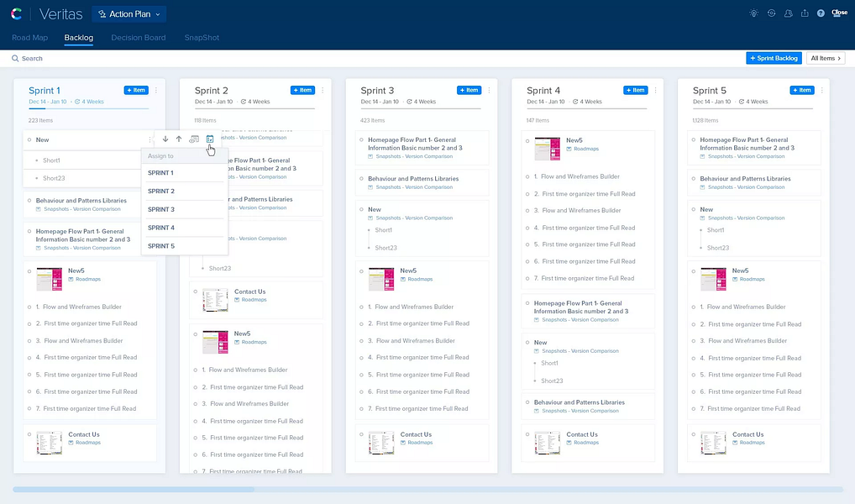Click the preview board icon beside the arrows
Image resolution: width=855 pixels, height=504 pixels.
[193, 139]
